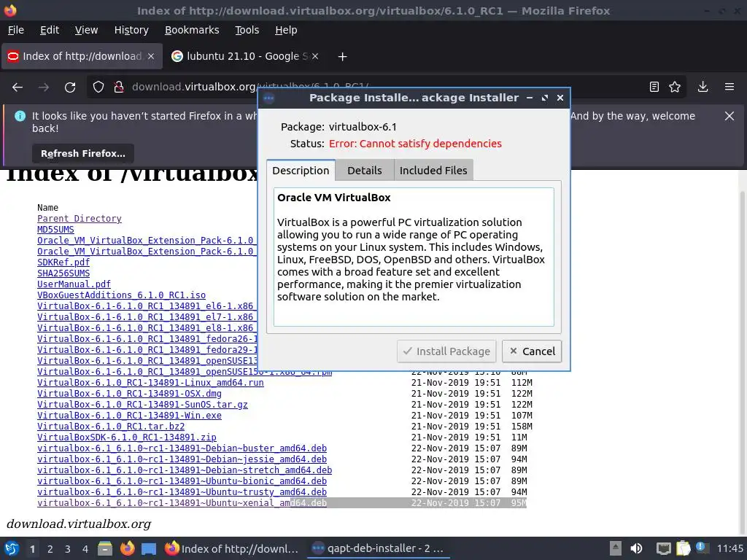The height and width of the screenshot is (560, 747).
Task: Click the forward navigation arrow
Action: click(44, 87)
